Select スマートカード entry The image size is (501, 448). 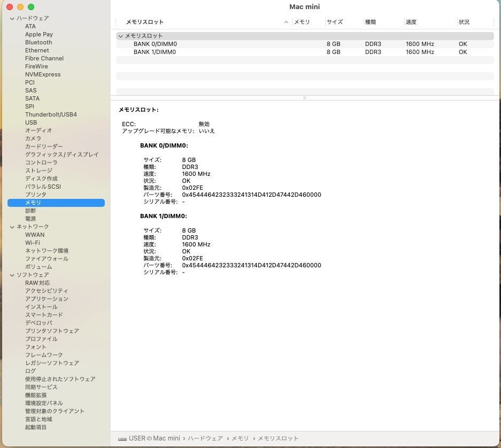[44, 315]
